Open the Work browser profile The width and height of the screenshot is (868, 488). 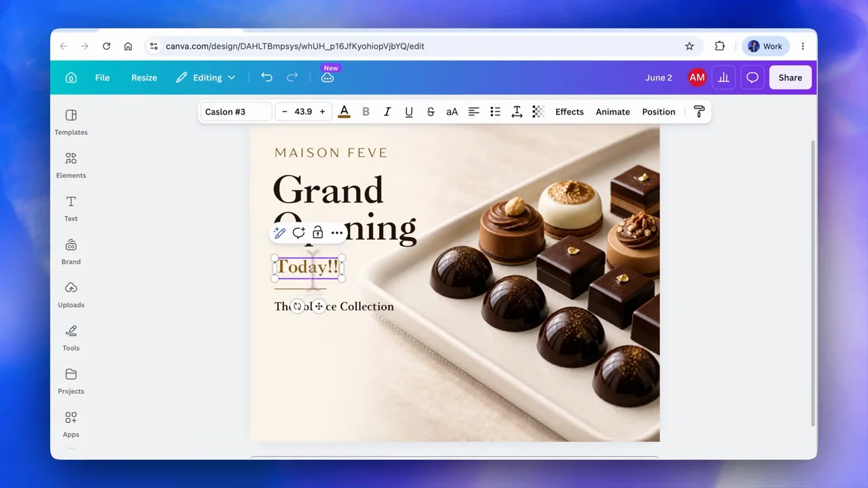[x=765, y=46]
